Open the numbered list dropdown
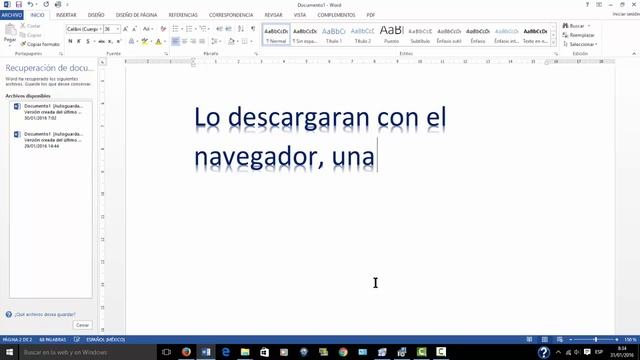 [196, 29]
